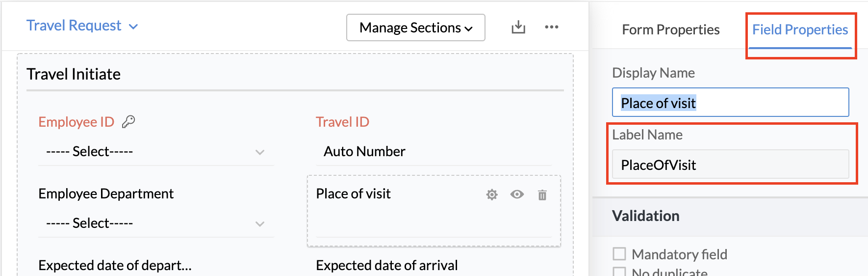The image size is (868, 276).
Task: Select the Expected date of arrival field
Action: [386, 265]
